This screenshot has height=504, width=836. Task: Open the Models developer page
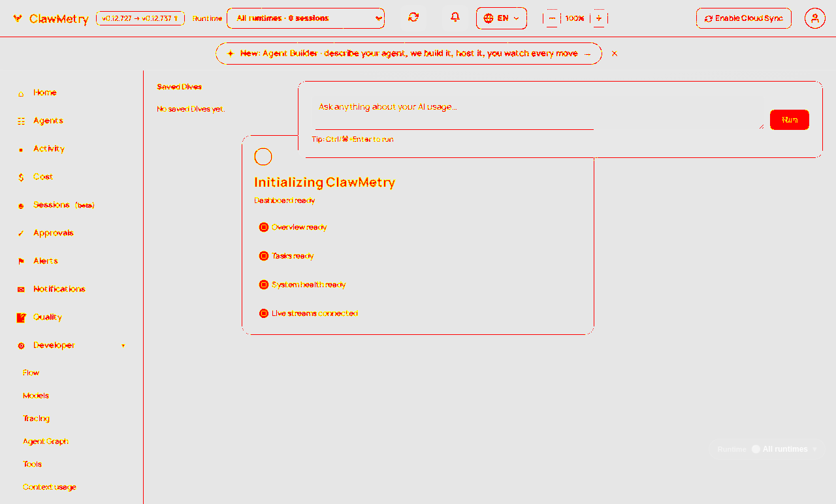coord(36,396)
